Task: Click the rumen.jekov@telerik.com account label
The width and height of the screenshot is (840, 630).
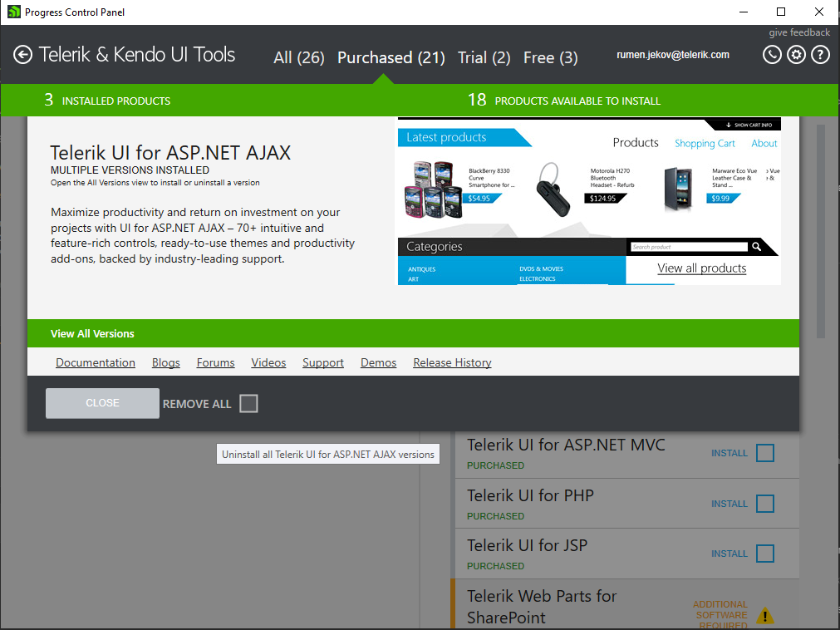Action: point(673,55)
